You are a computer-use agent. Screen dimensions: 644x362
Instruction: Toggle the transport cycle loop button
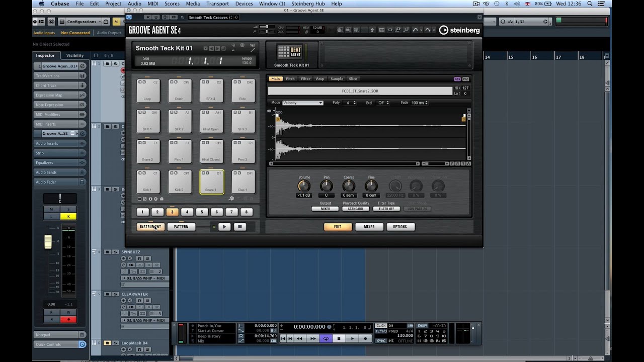[x=326, y=339]
